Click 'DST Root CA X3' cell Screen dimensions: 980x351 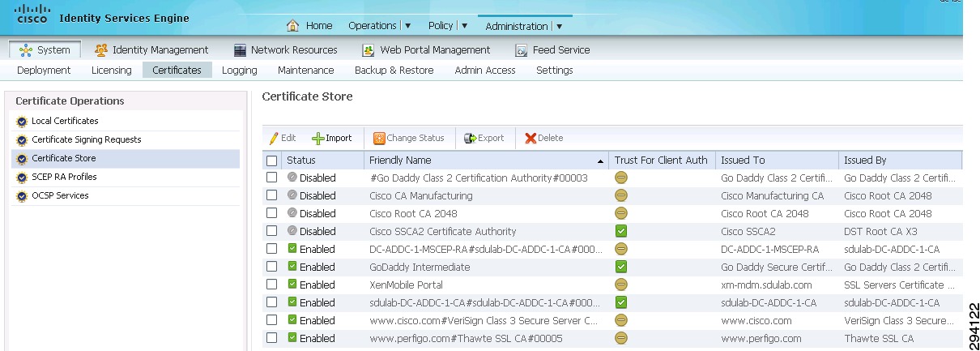(x=879, y=232)
